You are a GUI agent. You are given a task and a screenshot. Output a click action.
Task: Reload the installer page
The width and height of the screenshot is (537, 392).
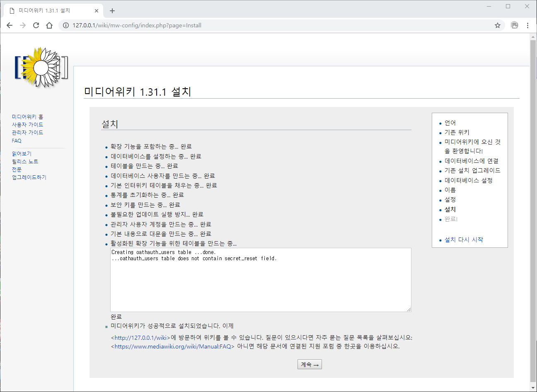(x=36, y=25)
